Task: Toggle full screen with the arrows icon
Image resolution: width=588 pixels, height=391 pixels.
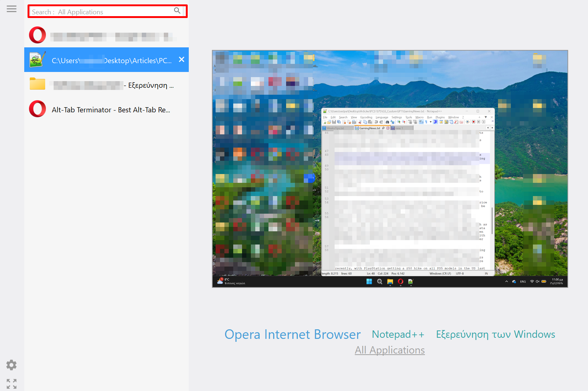Action: click(x=11, y=384)
